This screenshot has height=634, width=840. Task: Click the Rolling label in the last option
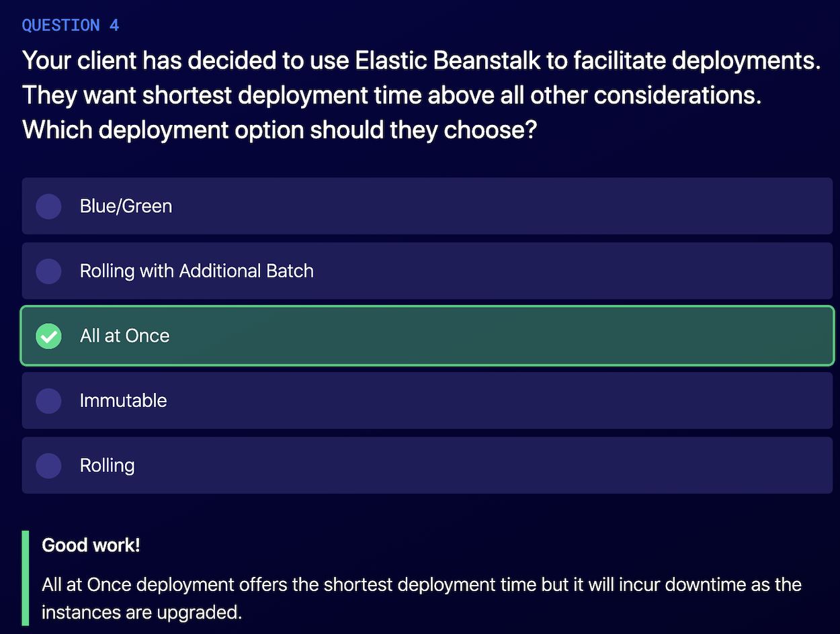107,465
